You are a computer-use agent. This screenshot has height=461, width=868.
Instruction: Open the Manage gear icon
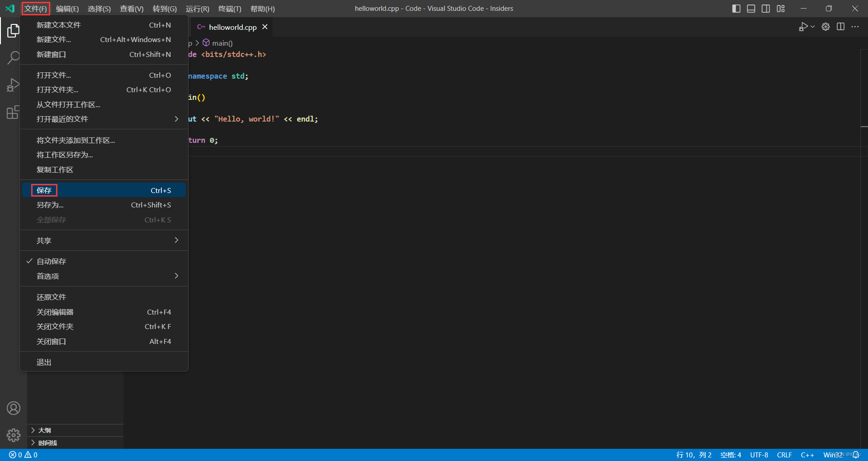click(14, 435)
